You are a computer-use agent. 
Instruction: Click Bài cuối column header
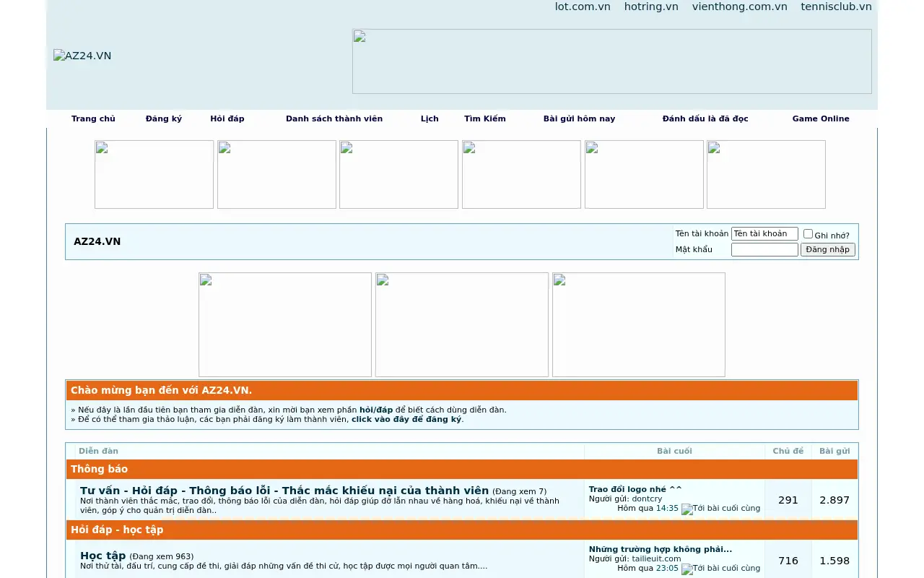pos(674,451)
